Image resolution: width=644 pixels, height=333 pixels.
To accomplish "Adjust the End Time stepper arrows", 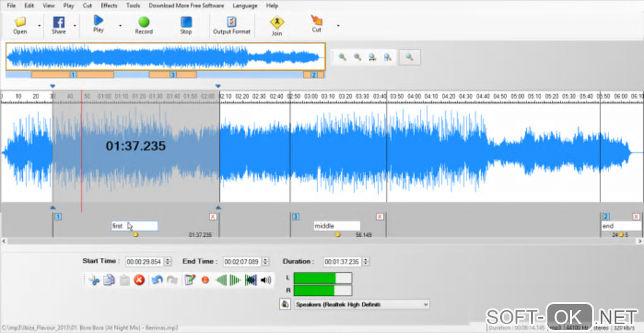I will (266, 262).
